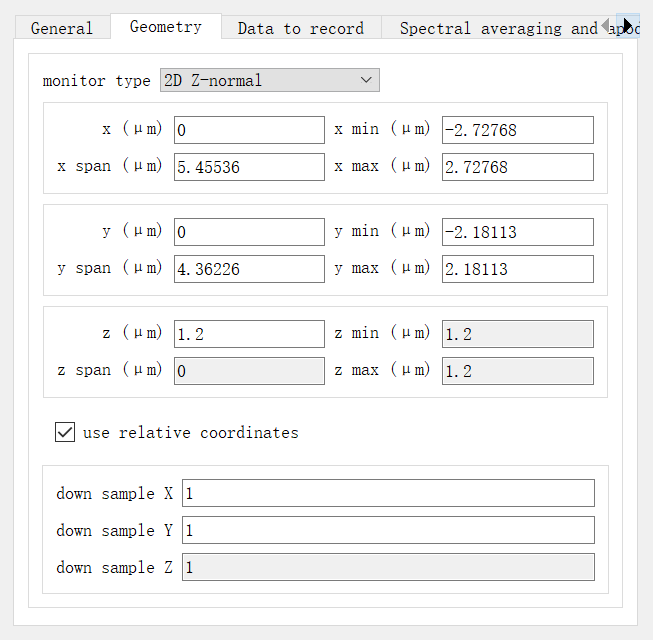Click the down sample X field
This screenshot has width=653, height=640.
388,493
